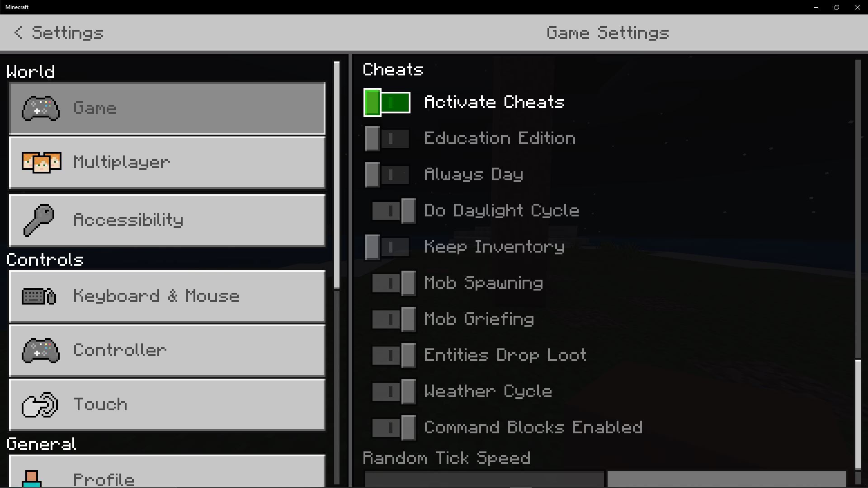
Task: Select the Multiplayer settings icon
Action: (x=39, y=163)
